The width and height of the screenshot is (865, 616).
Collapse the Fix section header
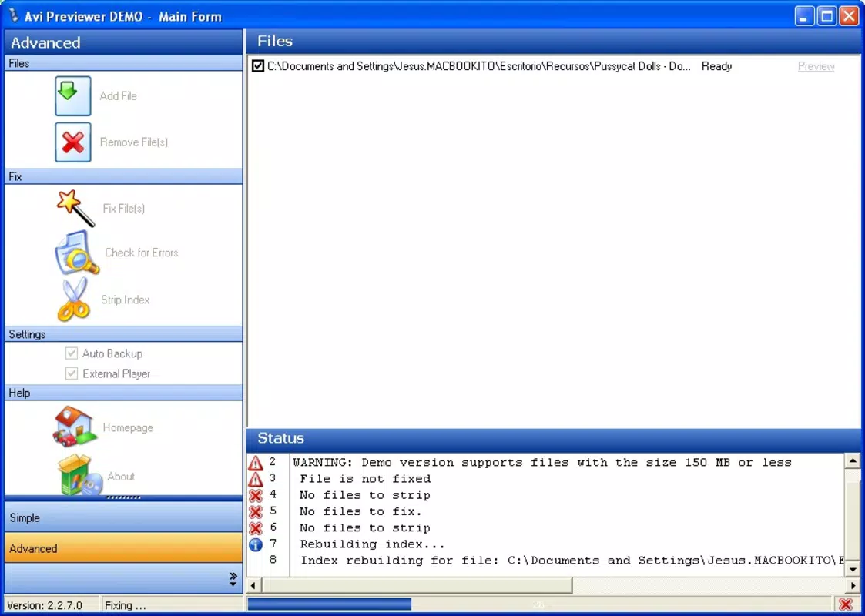pyautogui.click(x=123, y=176)
